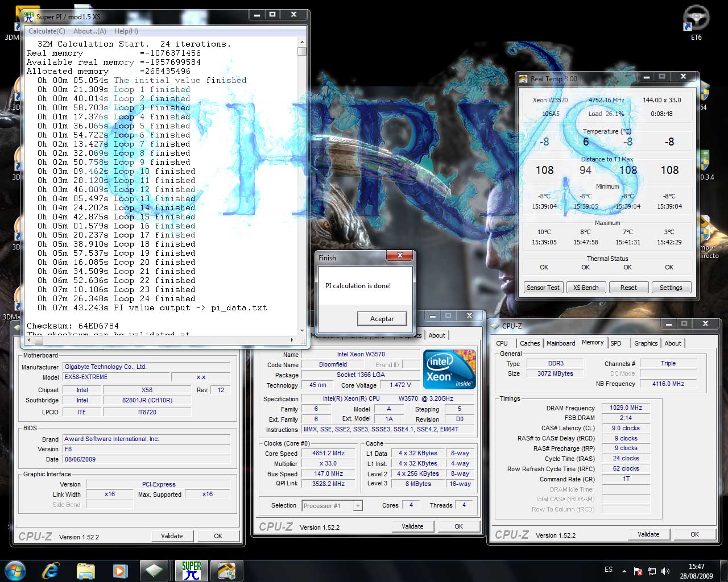Open Calculate(C) menu in Super PI
The width and height of the screenshot is (728, 582).
[x=47, y=31]
